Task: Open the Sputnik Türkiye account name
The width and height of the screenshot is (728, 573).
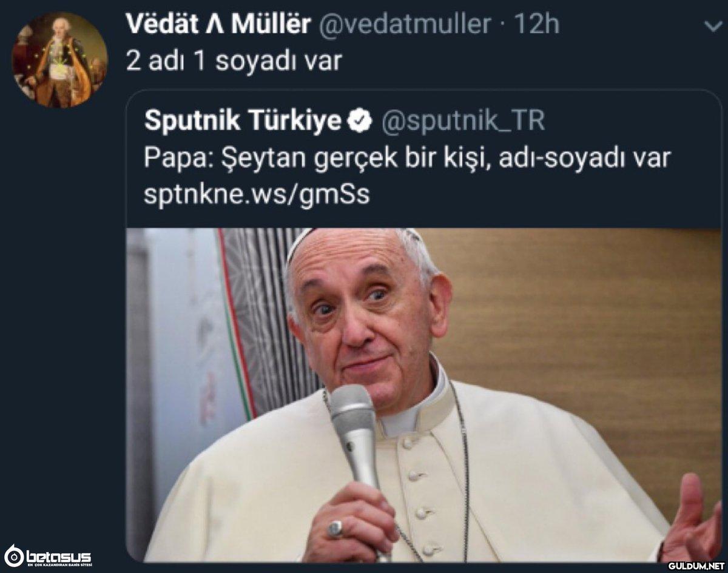Action: click(x=243, y=122)
